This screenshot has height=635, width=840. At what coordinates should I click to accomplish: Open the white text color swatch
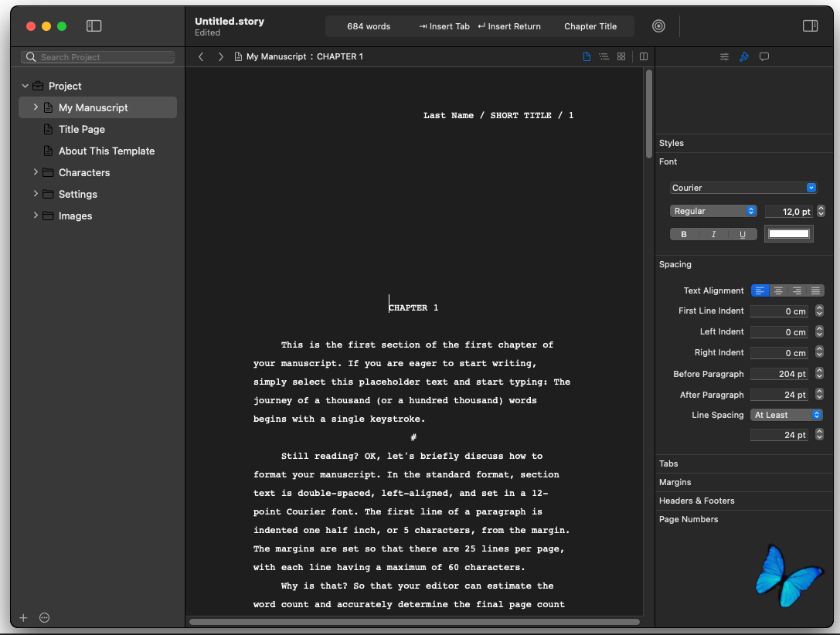click(788, 234)
